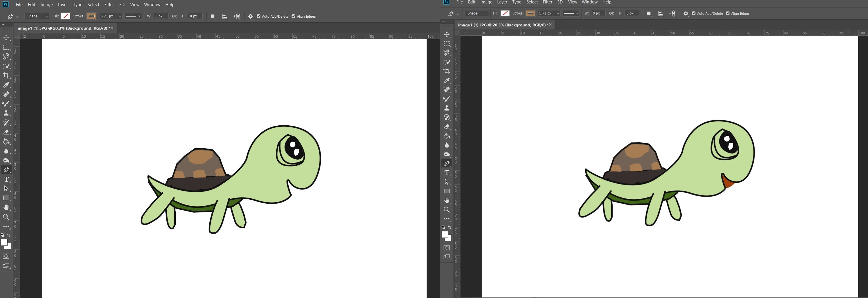Select the Rectangle shape tool in right window
868x298 pixels.
tap(447, 191)
